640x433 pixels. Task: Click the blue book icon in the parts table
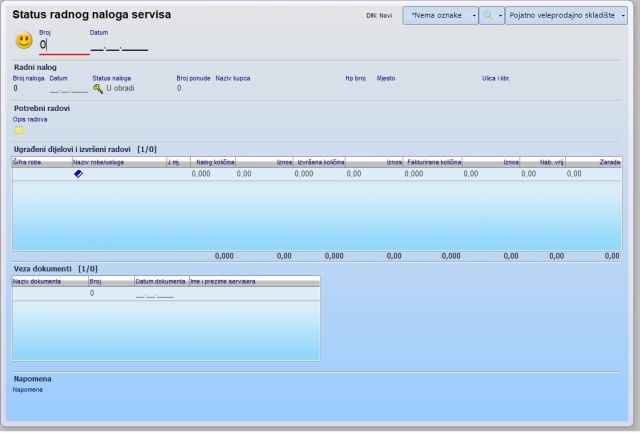79,174
